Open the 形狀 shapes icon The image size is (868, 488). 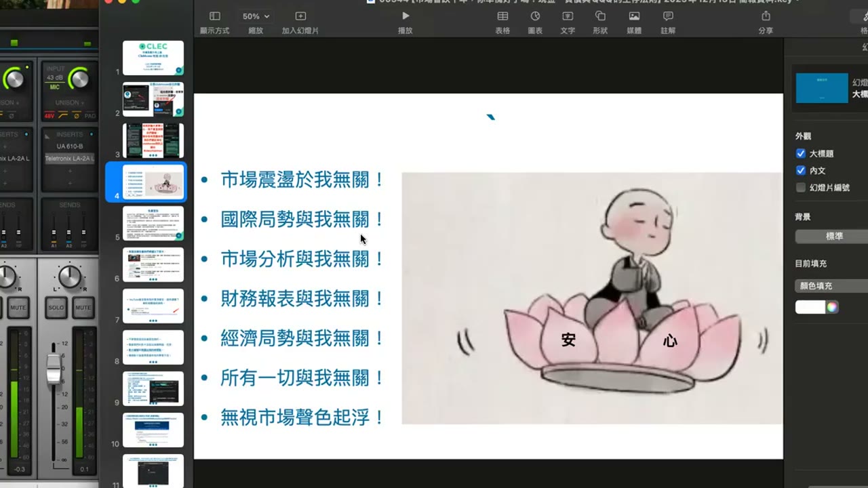pyautogui.click(x=600, y=16)
